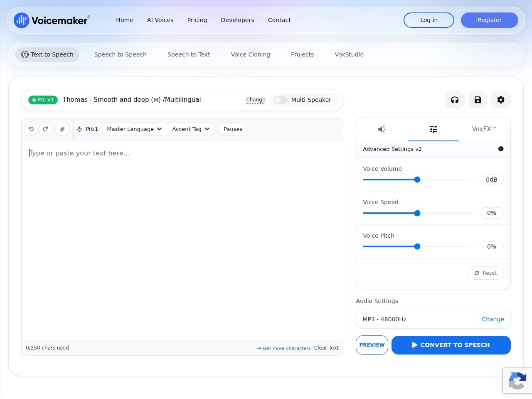Adjust the Voice Volume slider handle
532x399 pixels.
[x=417, y=180]
